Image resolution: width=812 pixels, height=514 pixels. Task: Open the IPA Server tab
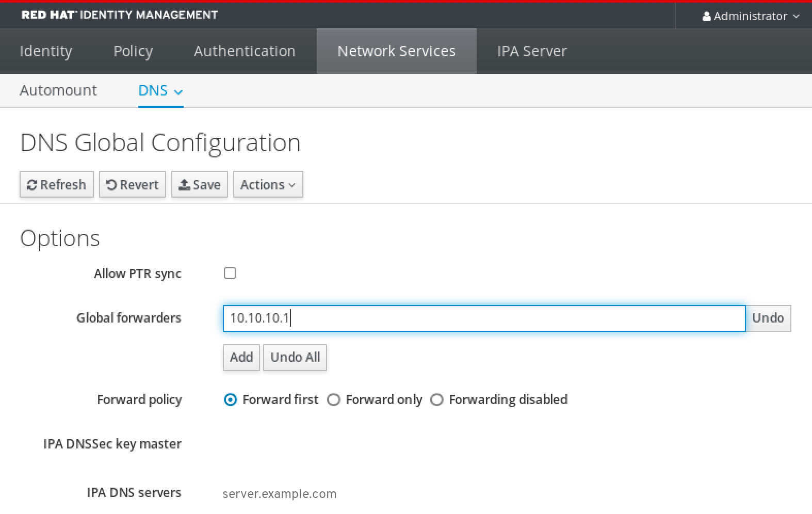(531, 51)
